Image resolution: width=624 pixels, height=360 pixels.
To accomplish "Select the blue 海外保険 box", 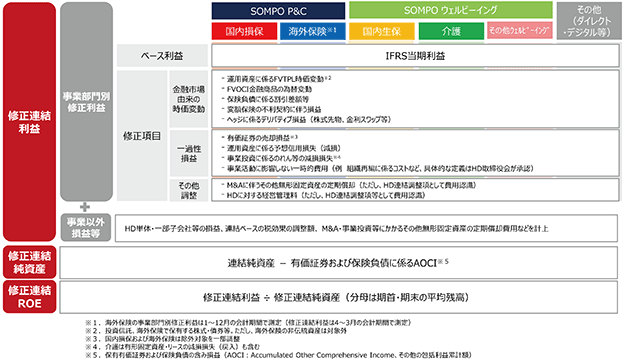I will coord(312,31).
